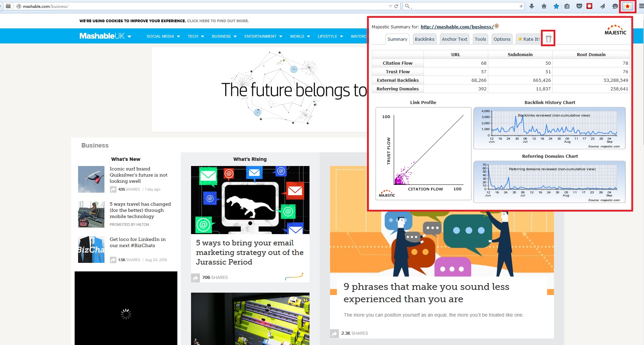This screenshot has width=644, height=345.
Task: Expand the Business menu
Action: [224, 36]
